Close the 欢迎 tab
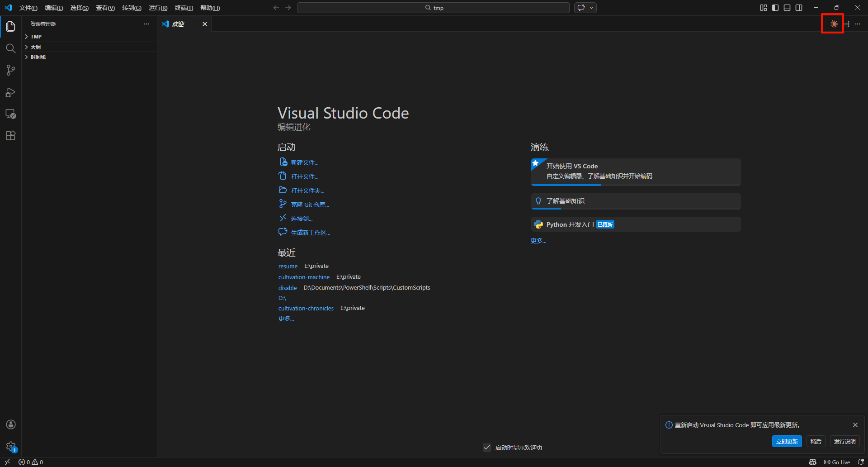Screen dimensions: 868x467 (x=205, y=24)
